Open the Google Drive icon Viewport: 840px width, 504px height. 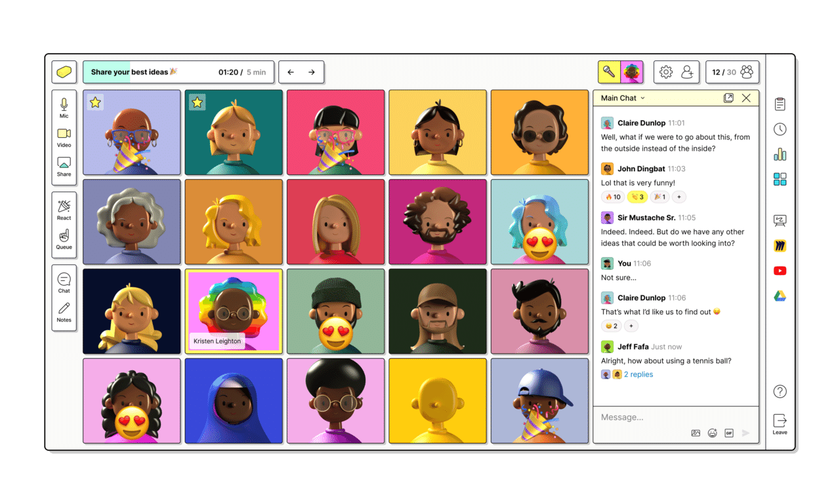tap(780, 296)
